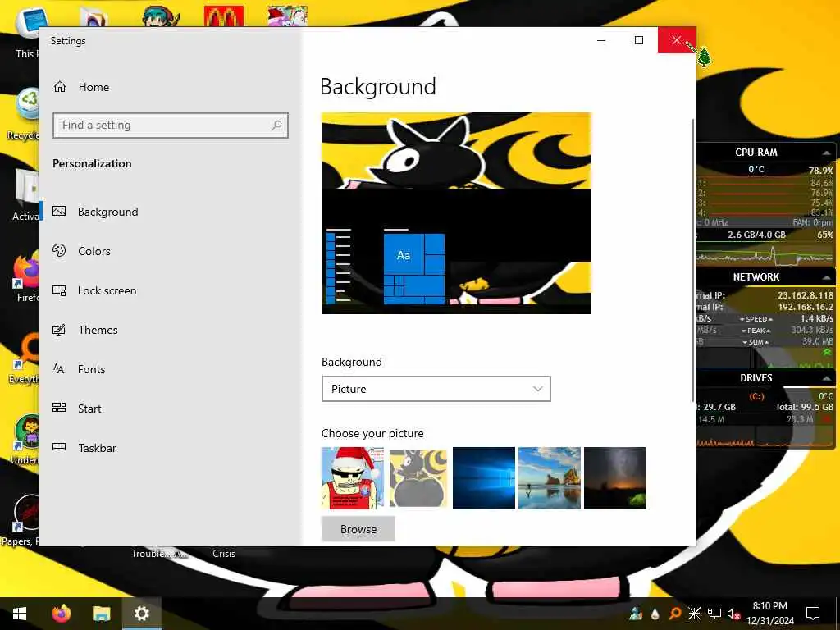Go to Taskbar settings page
840x630 pixels.
[97, 448]
